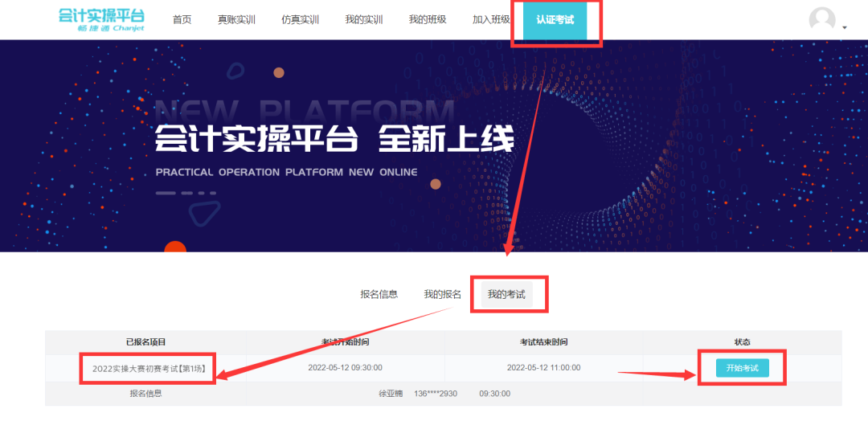Select the 我的考试 tab

pos(506,294)
